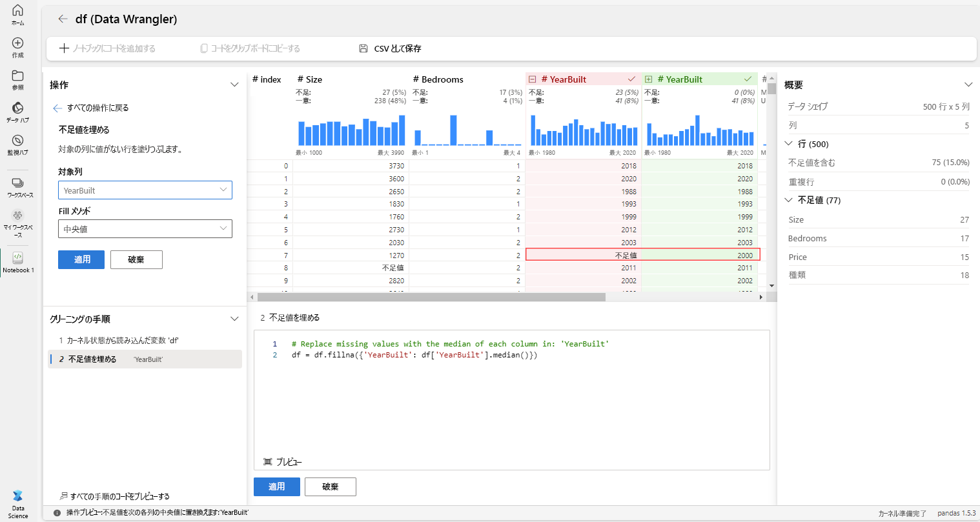Click Apply (適用) in the operations panel
This screenshot has width=980, height=522.
pos(81,259)
